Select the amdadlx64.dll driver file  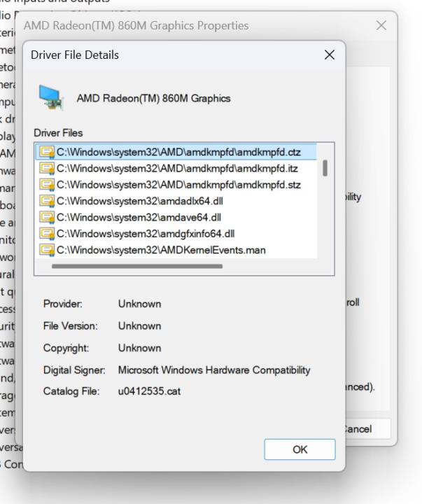pyautogui.click(x=176, y=201)
